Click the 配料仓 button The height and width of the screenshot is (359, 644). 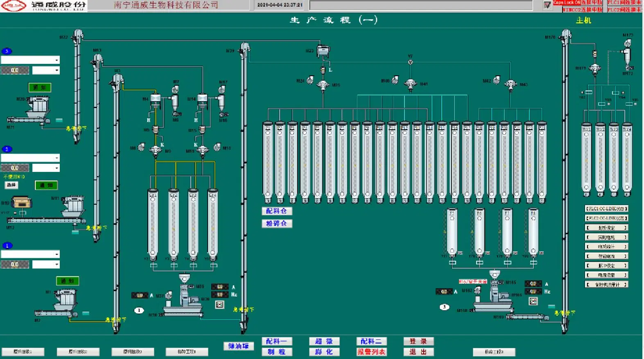277,211
